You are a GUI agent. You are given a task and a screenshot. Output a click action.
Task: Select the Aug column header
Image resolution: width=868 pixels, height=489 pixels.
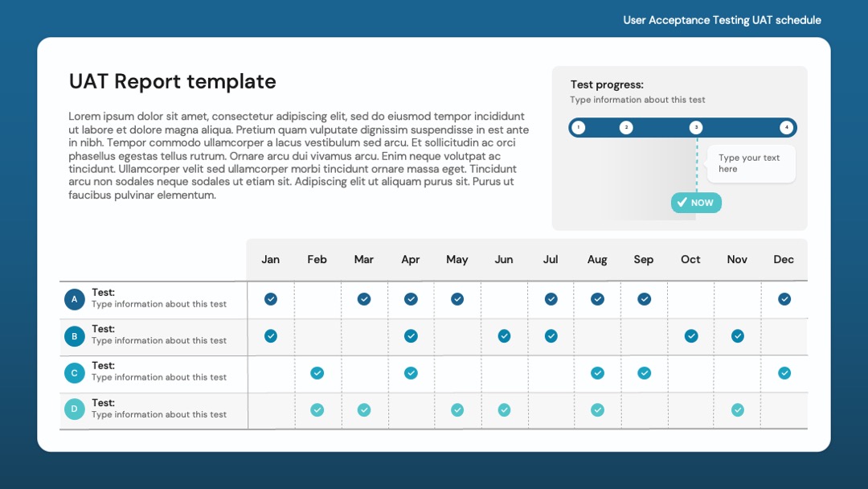597,260
